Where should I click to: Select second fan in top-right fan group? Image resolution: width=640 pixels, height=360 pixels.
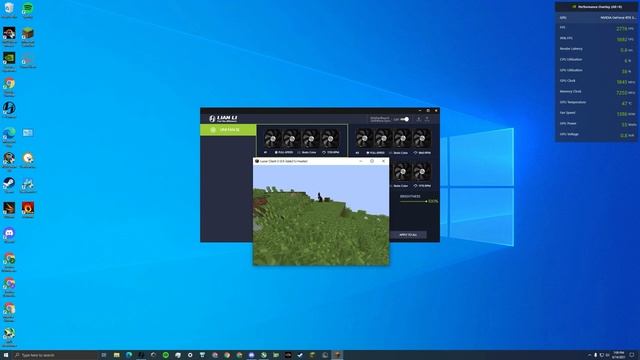pos(383,138)
